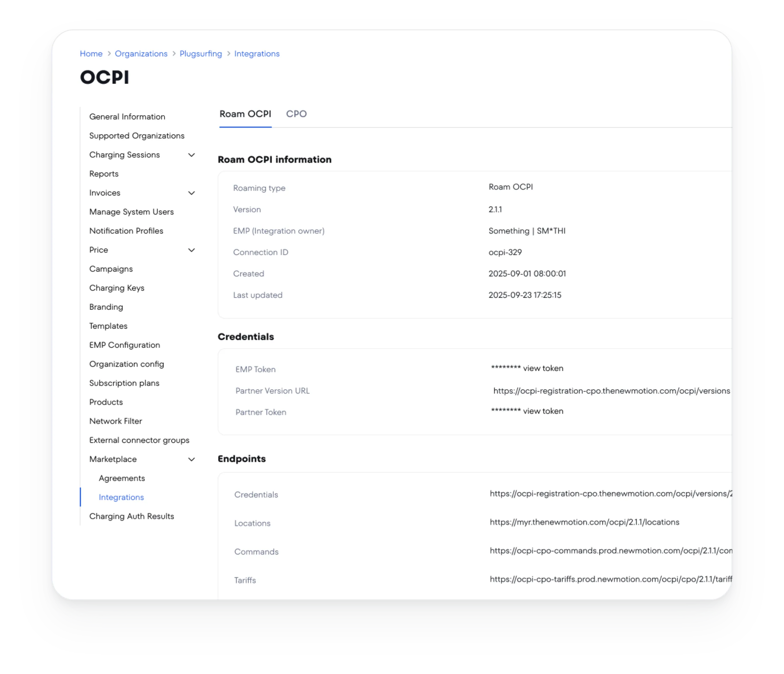Image resolution: width=784 pixels, height=674 pixels.
Task: Open Organization config in sidebar
Action: [x=126, y=364]
